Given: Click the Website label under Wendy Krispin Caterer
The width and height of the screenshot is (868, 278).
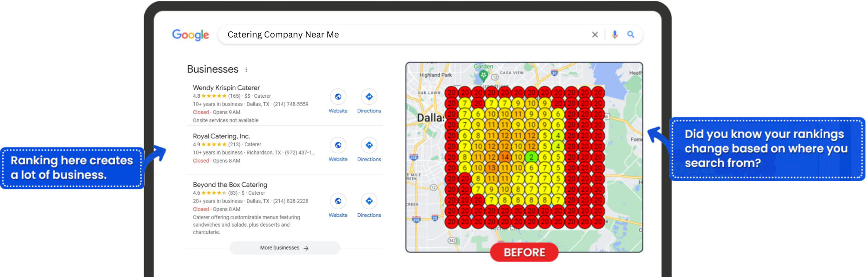Looking at the screenshot, I should tap(338, 111).
